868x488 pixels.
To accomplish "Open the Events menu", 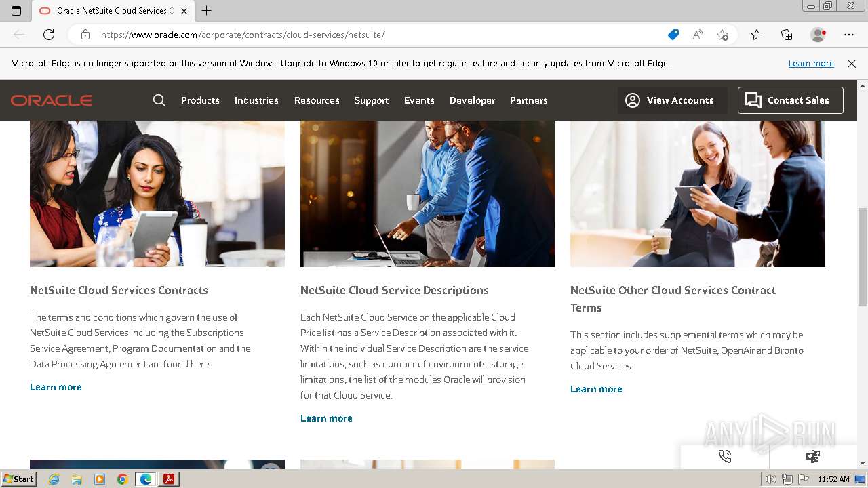I will (419, 100).
